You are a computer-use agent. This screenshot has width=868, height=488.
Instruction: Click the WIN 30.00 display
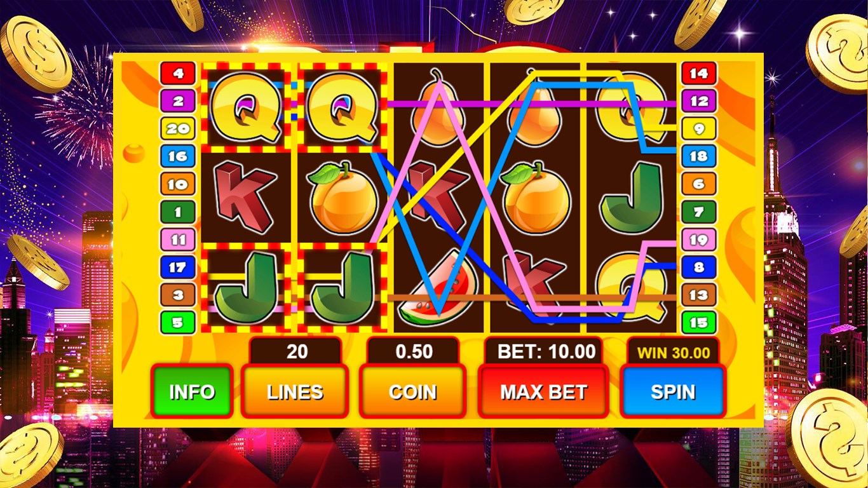[674, 353]
